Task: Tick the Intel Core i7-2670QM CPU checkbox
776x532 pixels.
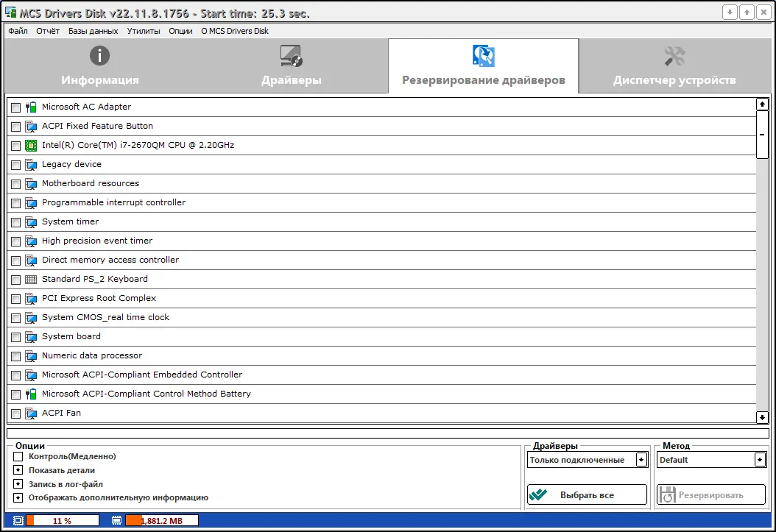Action: (16, 146)
